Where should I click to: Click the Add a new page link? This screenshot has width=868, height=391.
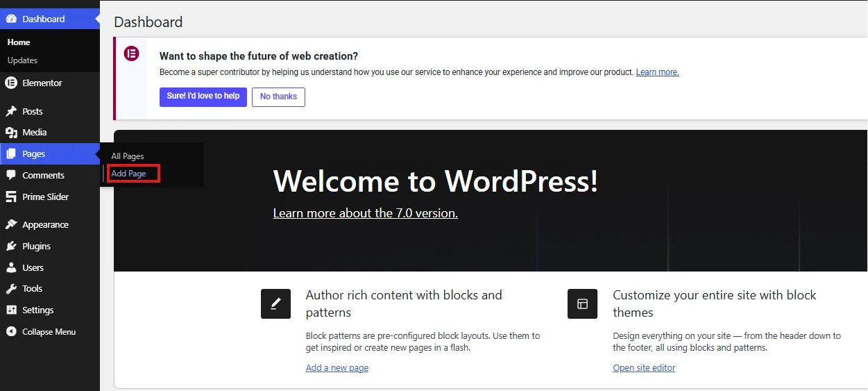coord(337,368)
